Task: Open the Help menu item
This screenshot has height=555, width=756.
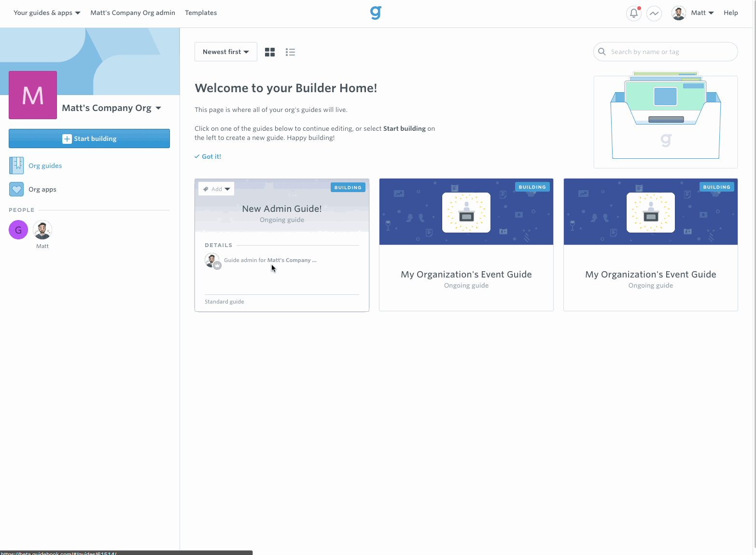Action: pos(730,13)
